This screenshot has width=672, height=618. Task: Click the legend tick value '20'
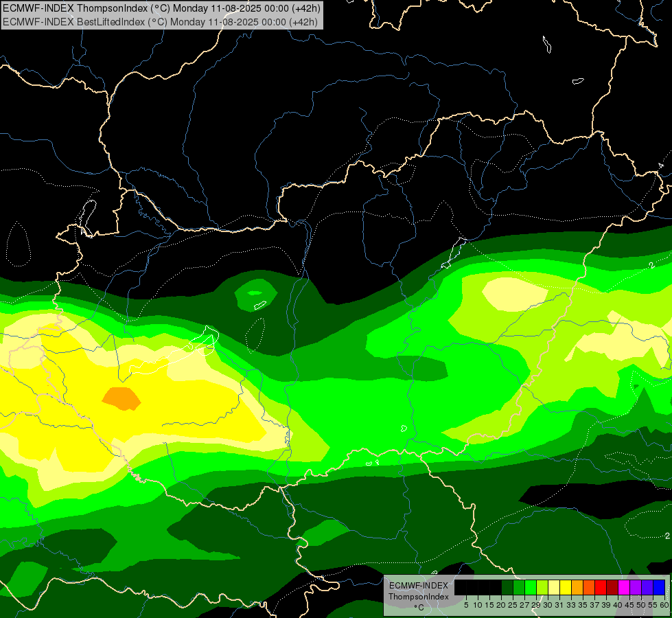[501, 605]
